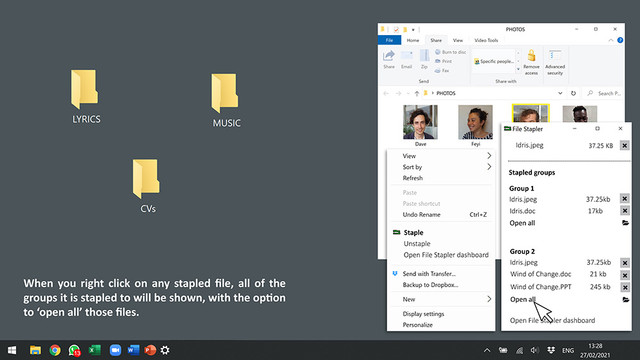Open Advanced security settings
The height and width of the screenshot is (360, 640).
click(x=555, y=62)
